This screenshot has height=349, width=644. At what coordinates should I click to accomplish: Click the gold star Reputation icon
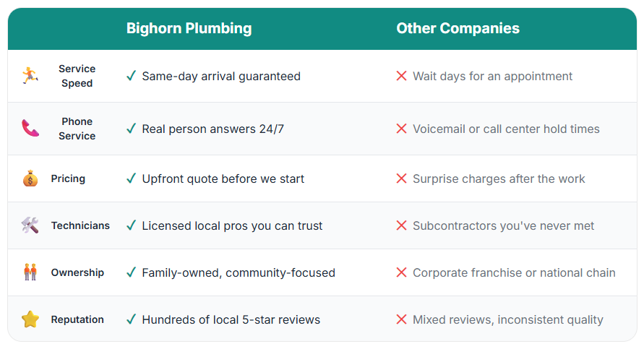[30, 319]
